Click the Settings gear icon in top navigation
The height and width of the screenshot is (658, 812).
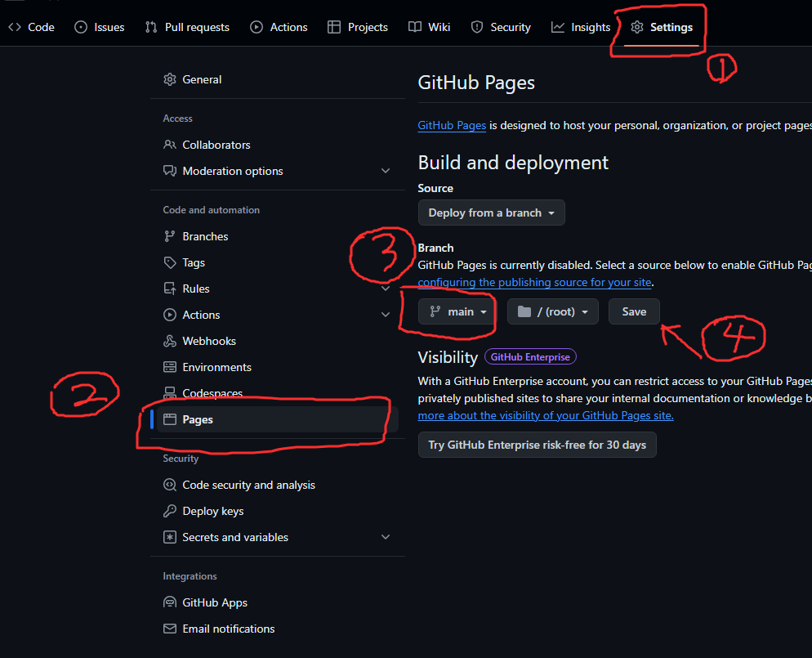[637, 27]
